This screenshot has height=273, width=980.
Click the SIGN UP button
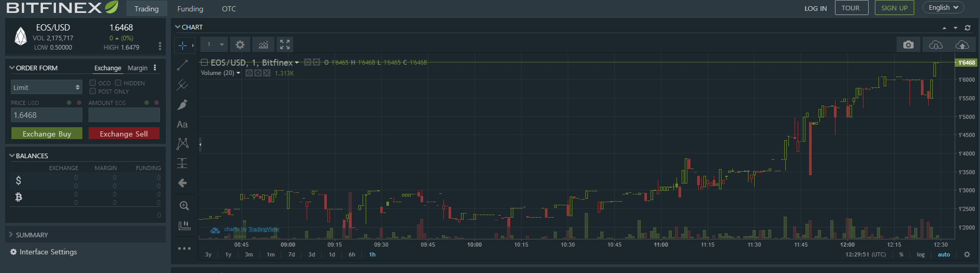pos(895,8)
